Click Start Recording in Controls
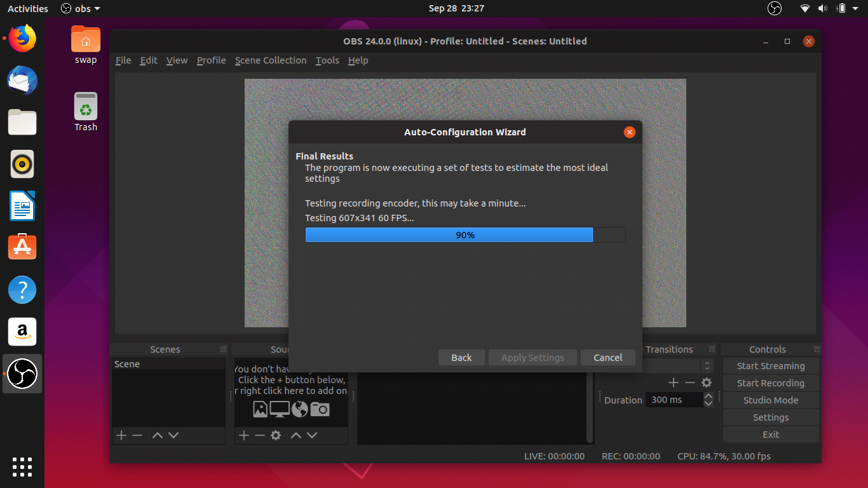This screenshot has height=488, width=868. point(771,383)
